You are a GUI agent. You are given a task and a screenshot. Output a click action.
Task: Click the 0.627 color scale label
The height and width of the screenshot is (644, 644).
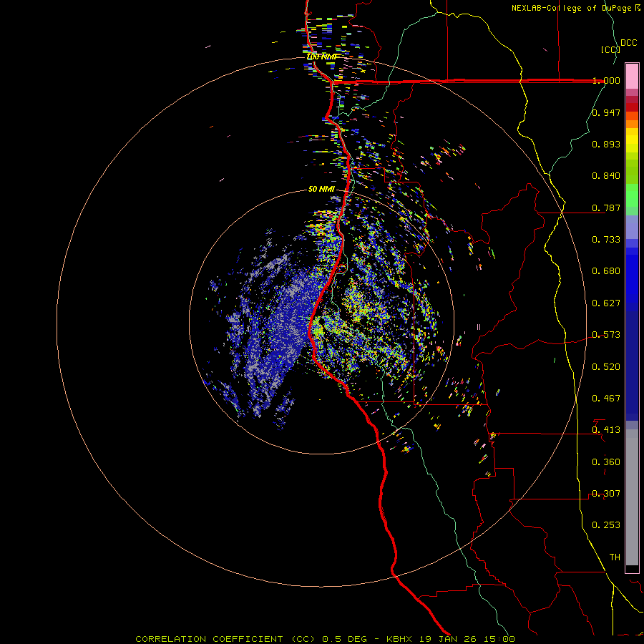[606, 303]
